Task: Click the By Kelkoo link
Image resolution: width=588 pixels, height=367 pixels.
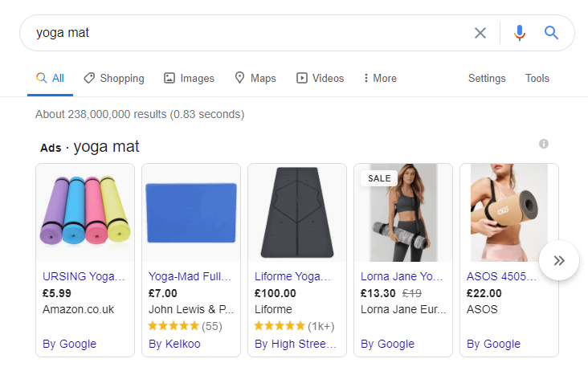Action: tap(174, 344)
